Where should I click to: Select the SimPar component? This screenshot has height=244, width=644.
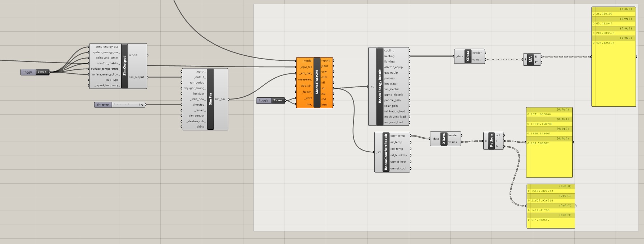click(x=210, y=99)
